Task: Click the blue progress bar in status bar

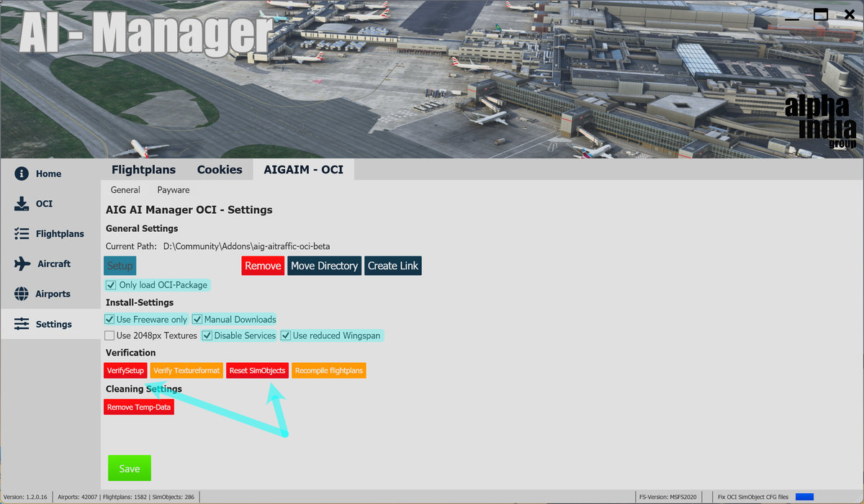Action: [x=804, y=497]
